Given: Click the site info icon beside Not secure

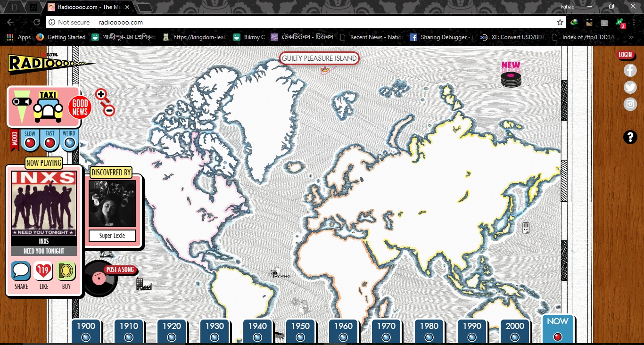Looking at the screenshot, I should click(52, 22).
